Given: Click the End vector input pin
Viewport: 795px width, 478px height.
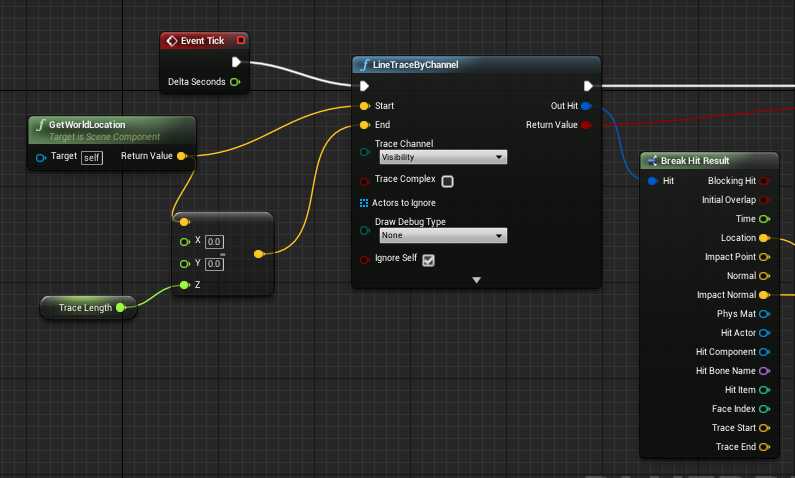Looking at the screenshot, I should 365,125.
